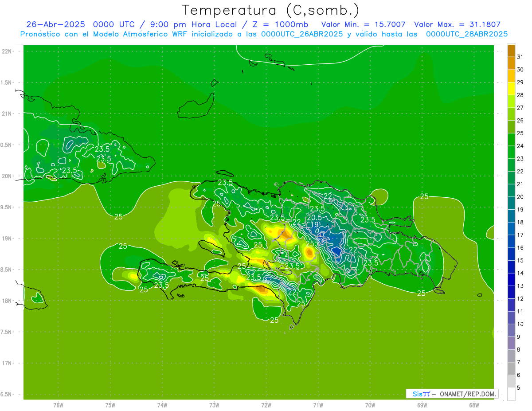Screen dimensions: 532x411
Task: Click the 22N latitude label
Action: click(x=7, y=51)
